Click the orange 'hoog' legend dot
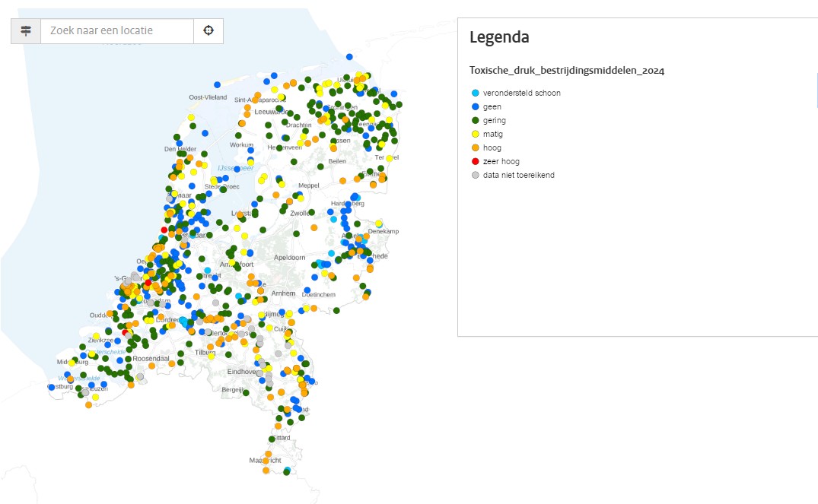This screenshot has height=504, width=818. pyautogui.click(x=476, y=147)
